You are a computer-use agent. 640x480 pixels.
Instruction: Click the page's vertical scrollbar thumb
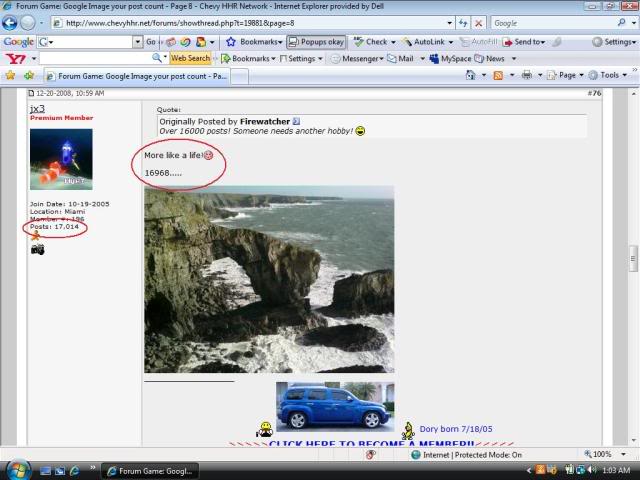633,258
